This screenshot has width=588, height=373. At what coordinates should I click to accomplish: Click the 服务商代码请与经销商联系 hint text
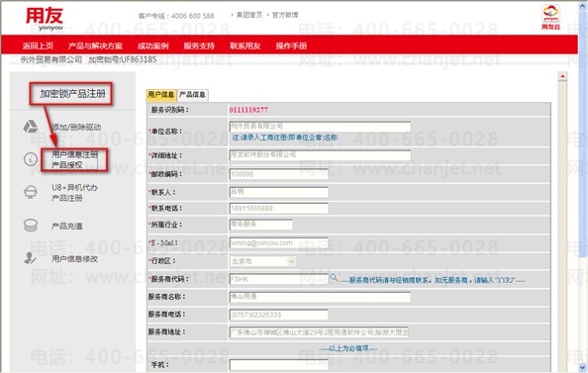433,280
